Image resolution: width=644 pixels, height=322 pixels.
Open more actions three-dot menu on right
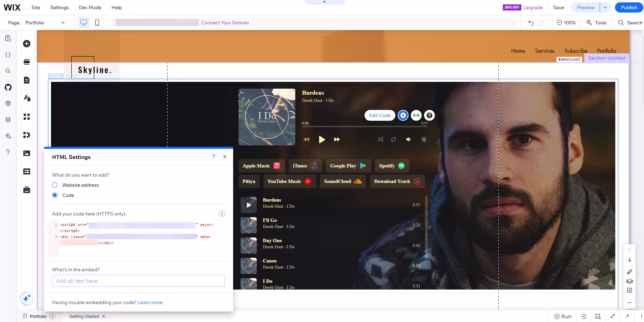tap(629, 303)
